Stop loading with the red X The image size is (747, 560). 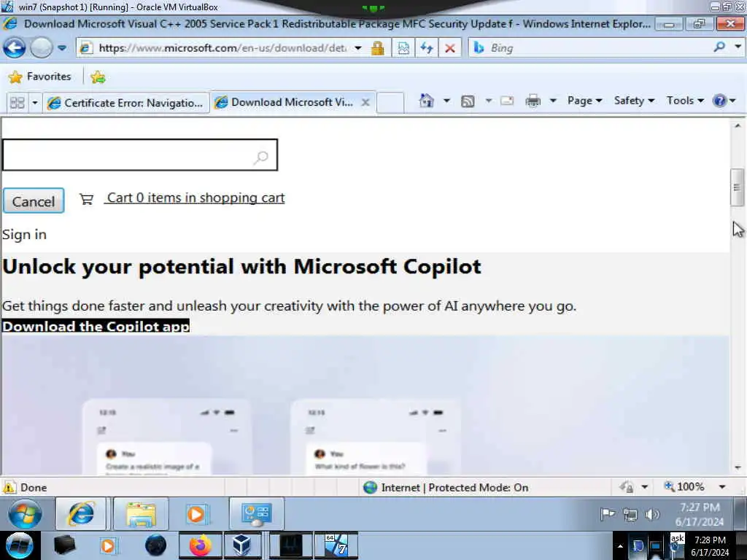click(x=449, y=47)
